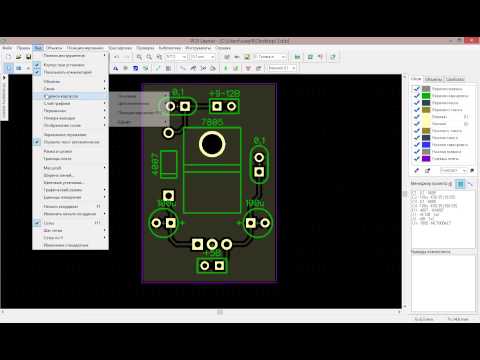480x360 pixels.
Task: Open the zoom percentage combo box
Action: pos(176,57)
